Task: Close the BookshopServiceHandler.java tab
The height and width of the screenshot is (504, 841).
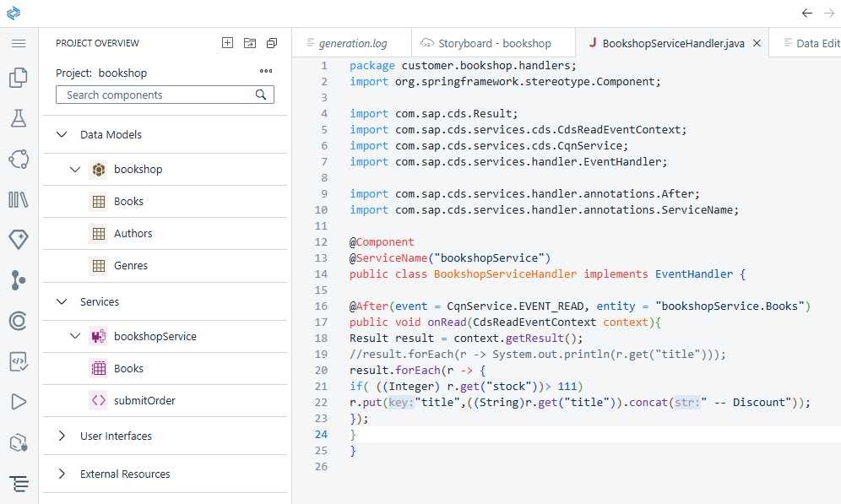Action: 757,43
